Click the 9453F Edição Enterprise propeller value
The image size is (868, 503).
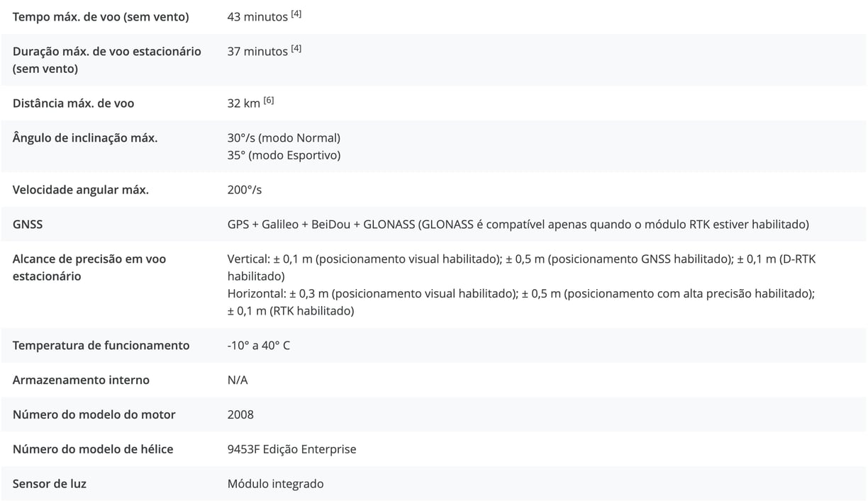click(x=292, y=450)
